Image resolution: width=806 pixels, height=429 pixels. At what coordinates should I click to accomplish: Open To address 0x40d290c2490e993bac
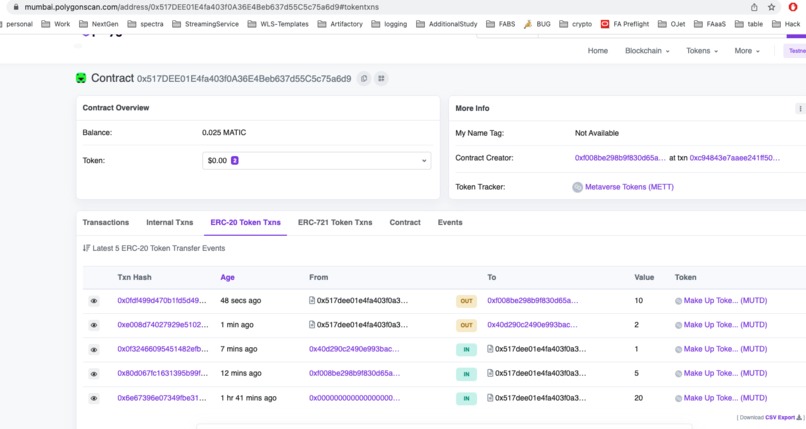pyautogui.click(x=532, y=325)
